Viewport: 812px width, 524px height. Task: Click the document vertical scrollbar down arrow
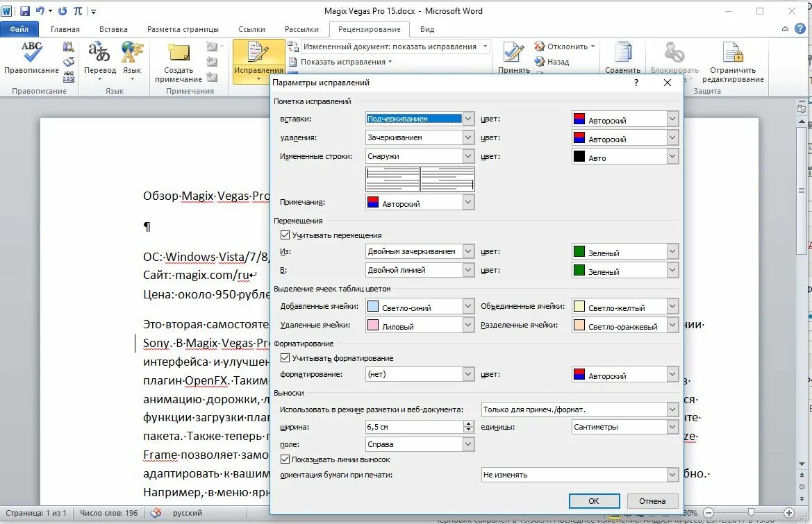point(802,464)
